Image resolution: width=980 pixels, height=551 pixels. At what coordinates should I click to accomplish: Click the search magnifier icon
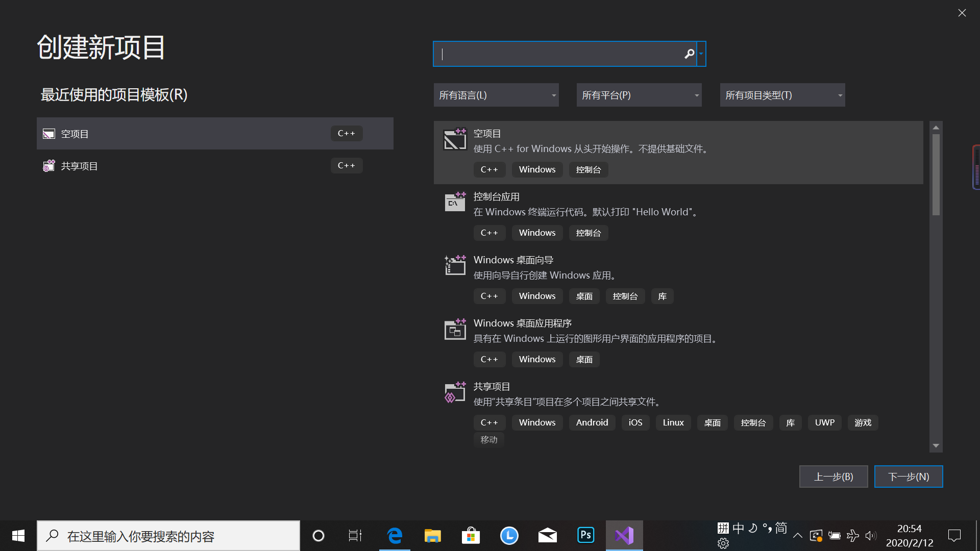[x=689, y=54]
